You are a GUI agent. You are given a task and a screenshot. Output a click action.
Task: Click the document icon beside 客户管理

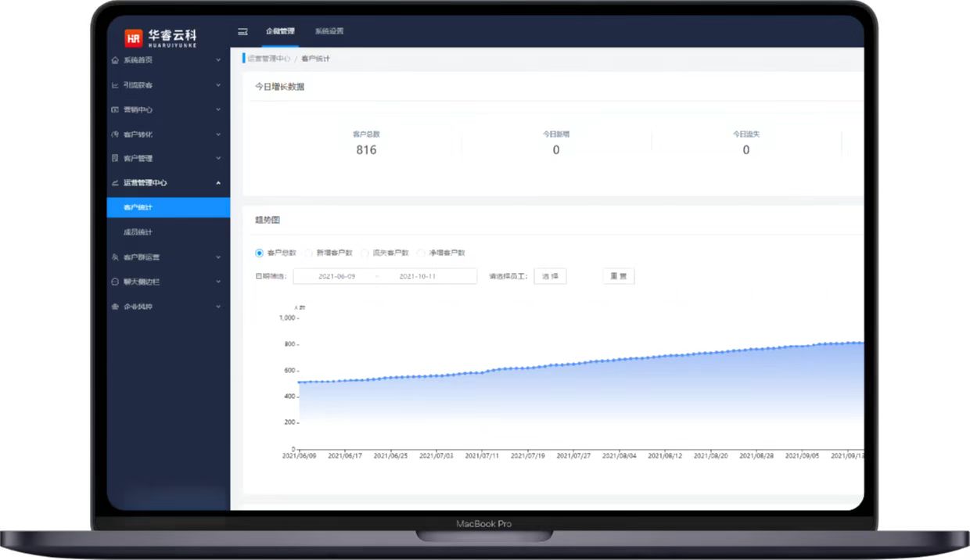pyautogui.click(x=116, y=159)
